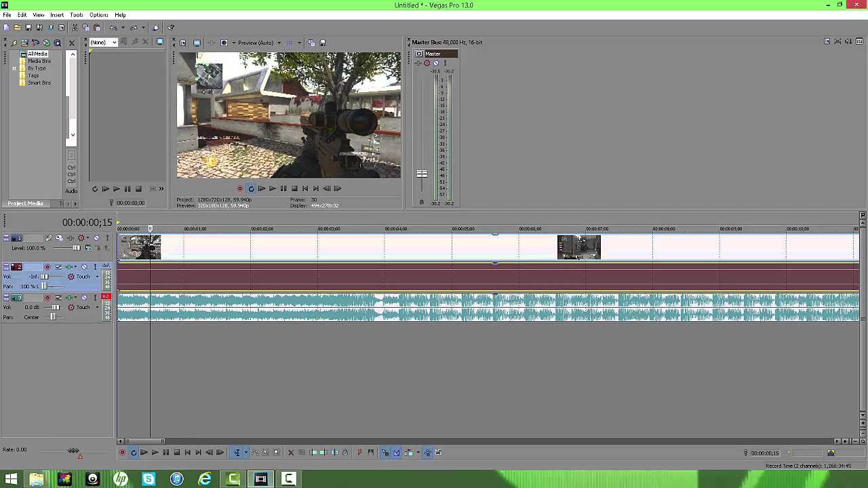Search media with magnifier icon in Project Media
This screenshot has width=868, height=488.
(57, 43)
